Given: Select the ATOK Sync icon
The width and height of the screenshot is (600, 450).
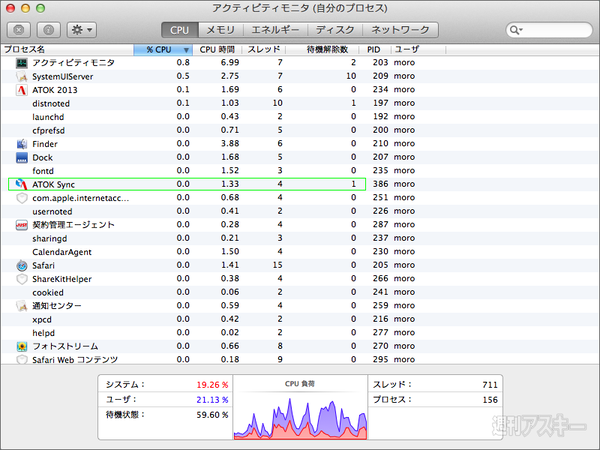Looking at the screenshot, I should coord(22,184).
